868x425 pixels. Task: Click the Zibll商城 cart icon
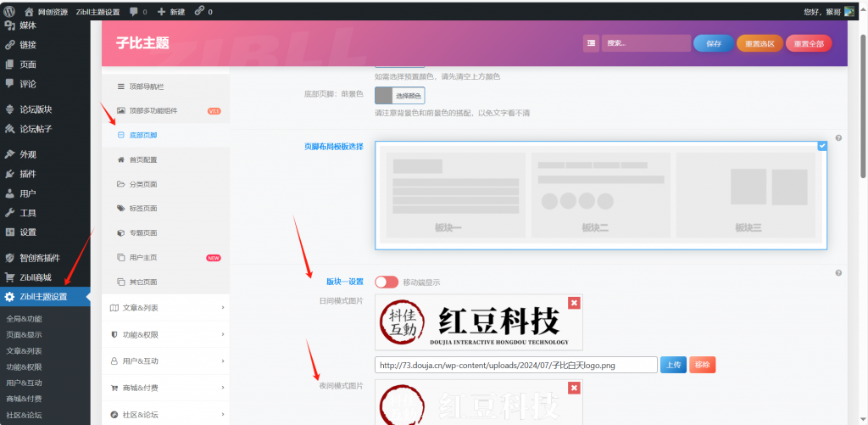click(x=9, y=277)
